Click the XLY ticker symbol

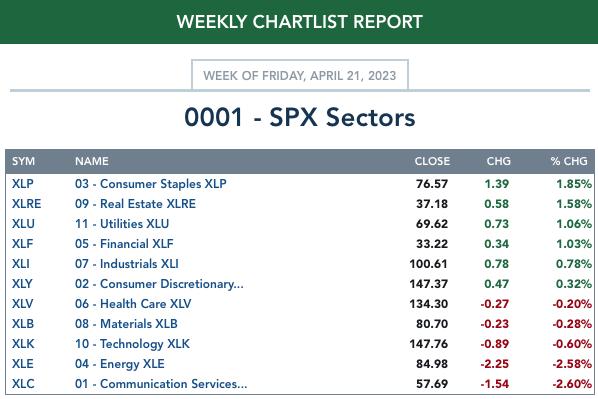click(x=22, y=284)
